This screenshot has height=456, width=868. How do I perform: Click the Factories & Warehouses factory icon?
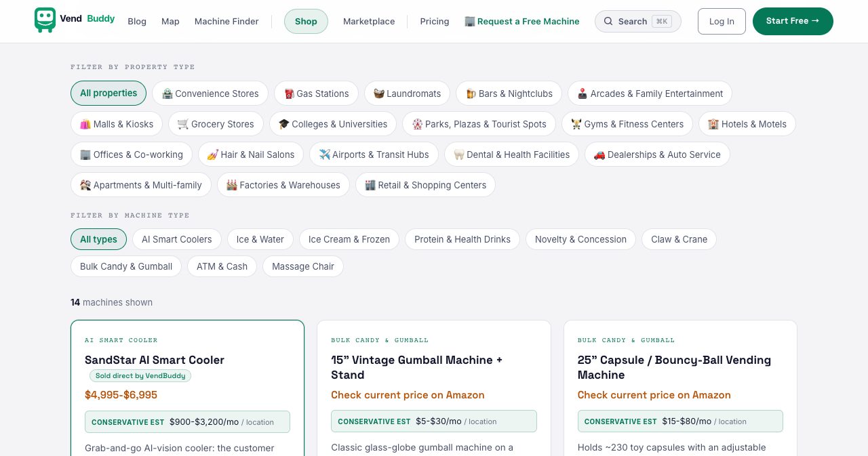pyautogui.click(x=232, y=185)
